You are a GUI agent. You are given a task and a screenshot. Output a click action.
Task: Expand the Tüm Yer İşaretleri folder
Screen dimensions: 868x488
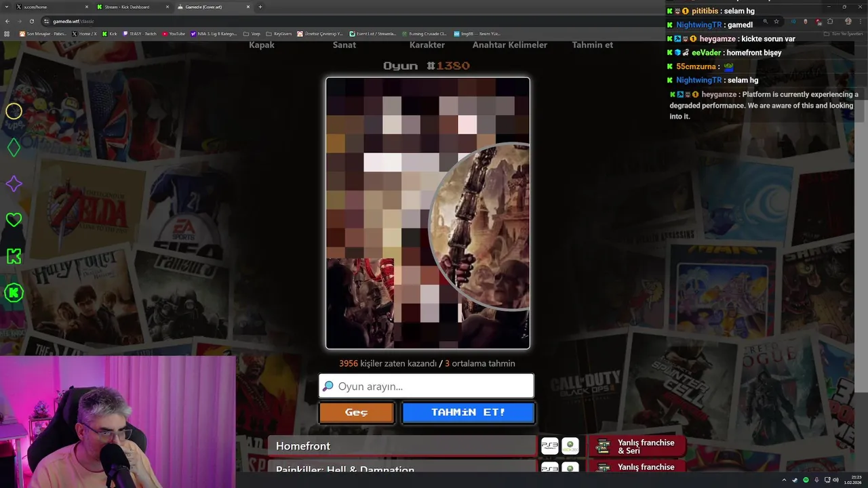click(x=844, y=34)
